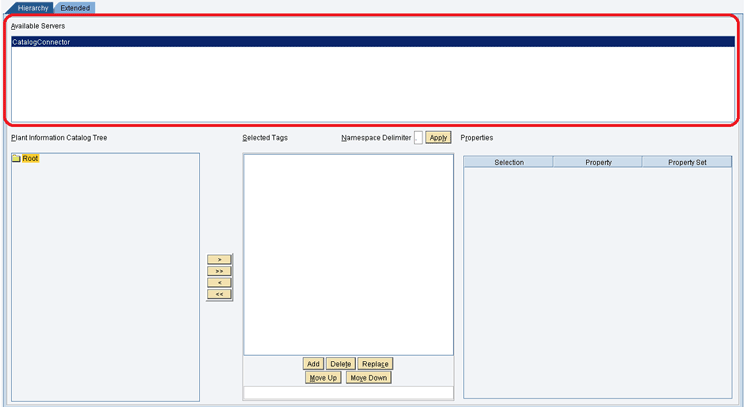The image size is (745, 407).
Task: Click the Add button
Action: click(313, 364)
